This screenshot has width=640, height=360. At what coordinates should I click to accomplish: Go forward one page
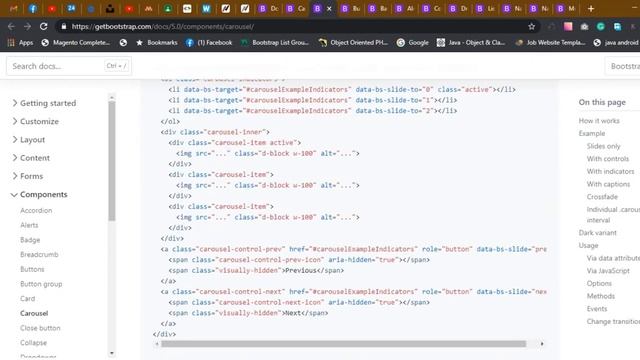click(x=27, y=27)
